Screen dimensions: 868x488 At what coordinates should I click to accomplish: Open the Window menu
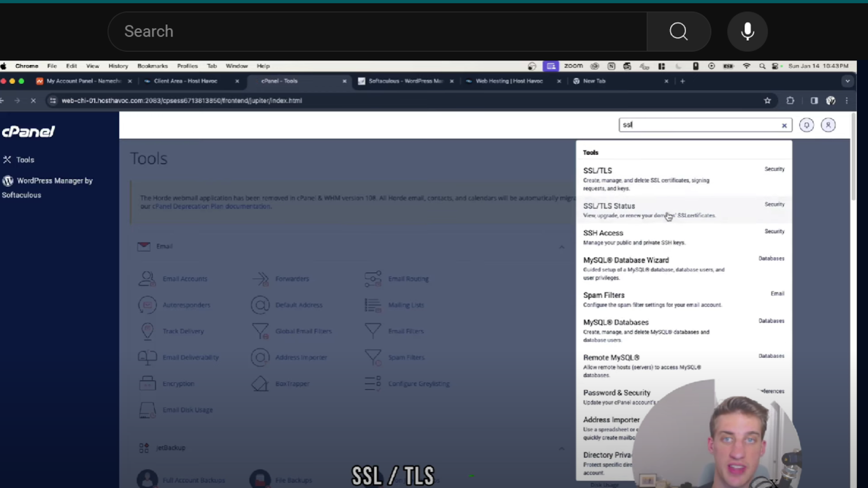pos(237,66)
